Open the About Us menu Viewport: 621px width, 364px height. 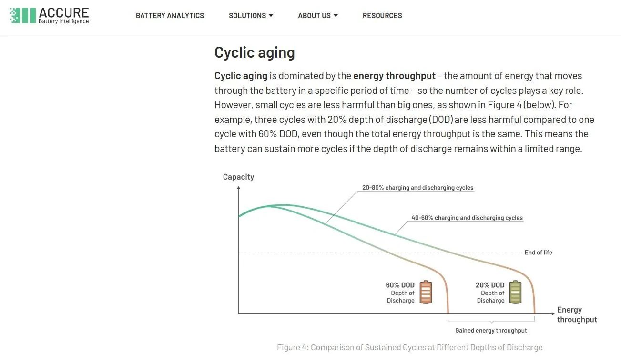pyautogui.click(x=314, y=16)
